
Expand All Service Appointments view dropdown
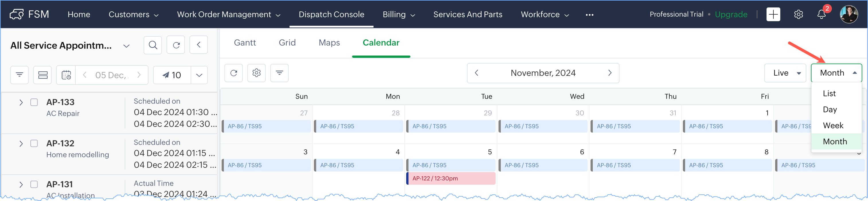pyautogui.click(x=126, y=46)
